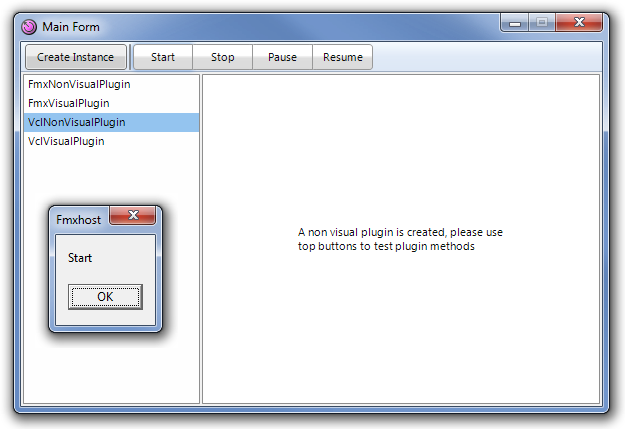Click the Start message label in the dialog
625x429 pixels.
[80, 258]
